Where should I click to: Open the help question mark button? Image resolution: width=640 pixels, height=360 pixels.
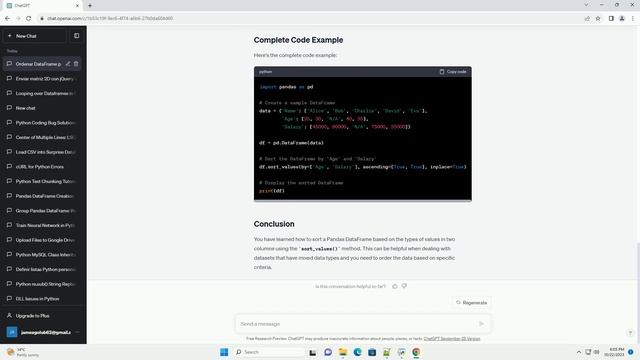pyautogui.click(x=630, y=333)
